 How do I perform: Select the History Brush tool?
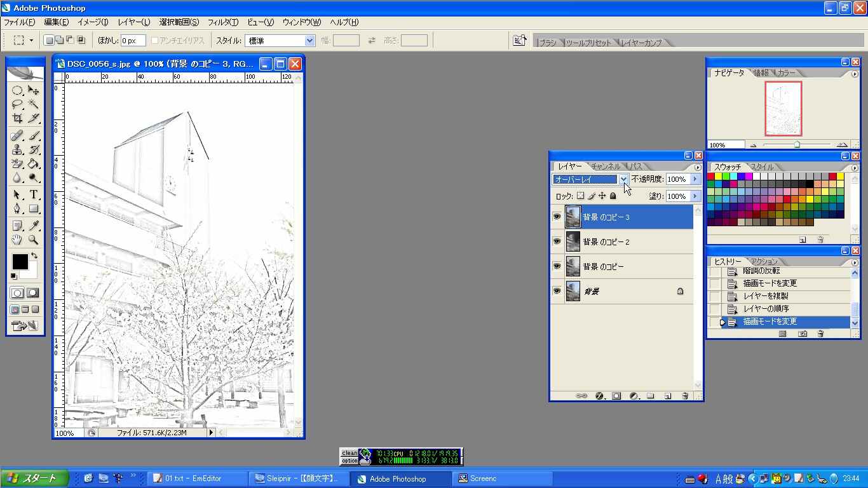(34, 150)
